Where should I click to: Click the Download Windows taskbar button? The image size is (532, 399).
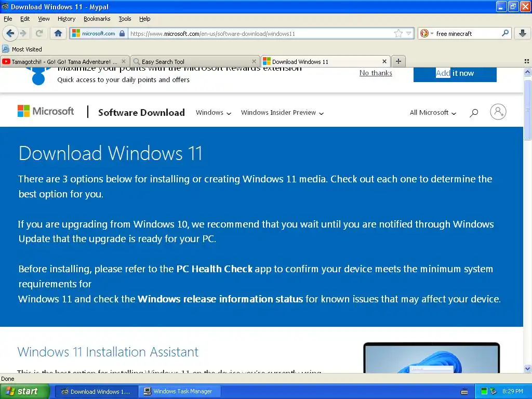pyautogui.click(x=96, y=392)
